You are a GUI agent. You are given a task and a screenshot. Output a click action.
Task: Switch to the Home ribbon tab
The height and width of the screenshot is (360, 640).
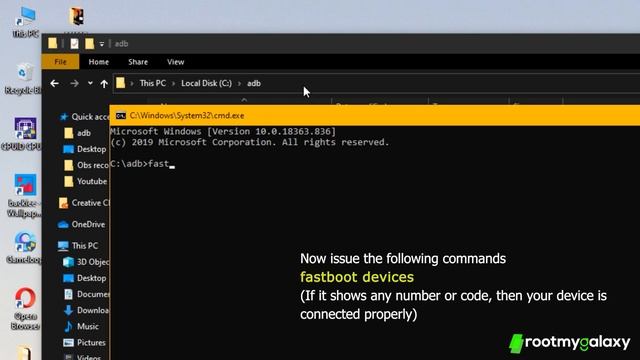[99, 62]
